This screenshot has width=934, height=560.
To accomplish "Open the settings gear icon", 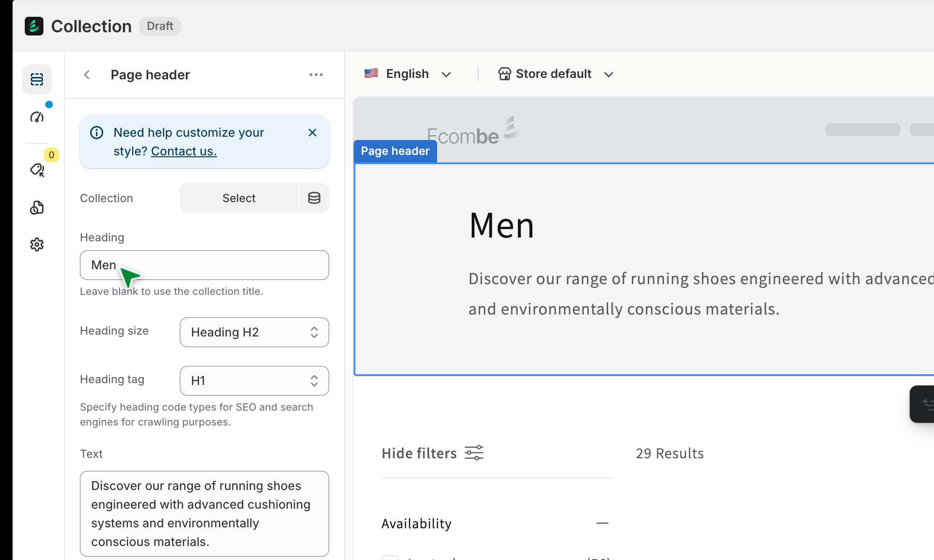I will 37,245.
